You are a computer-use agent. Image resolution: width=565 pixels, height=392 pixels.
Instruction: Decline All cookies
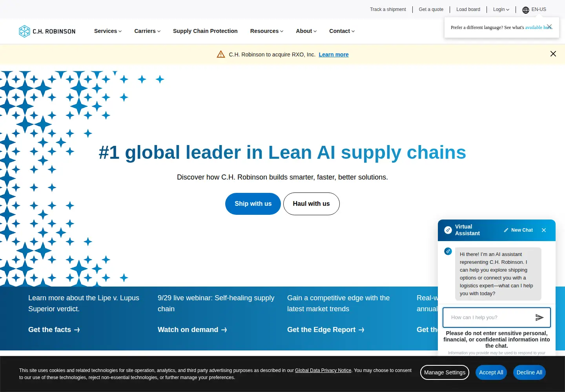(x=529, y=372)
